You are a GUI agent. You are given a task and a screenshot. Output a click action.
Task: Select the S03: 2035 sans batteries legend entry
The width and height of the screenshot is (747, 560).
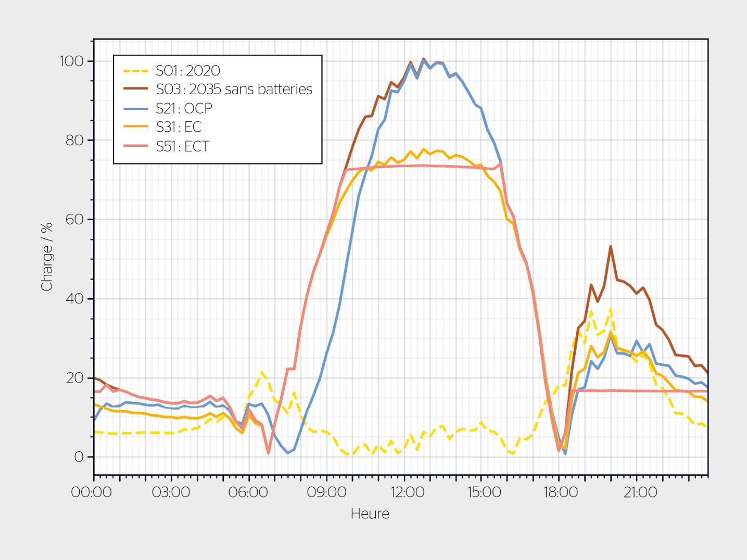point(234,90)
